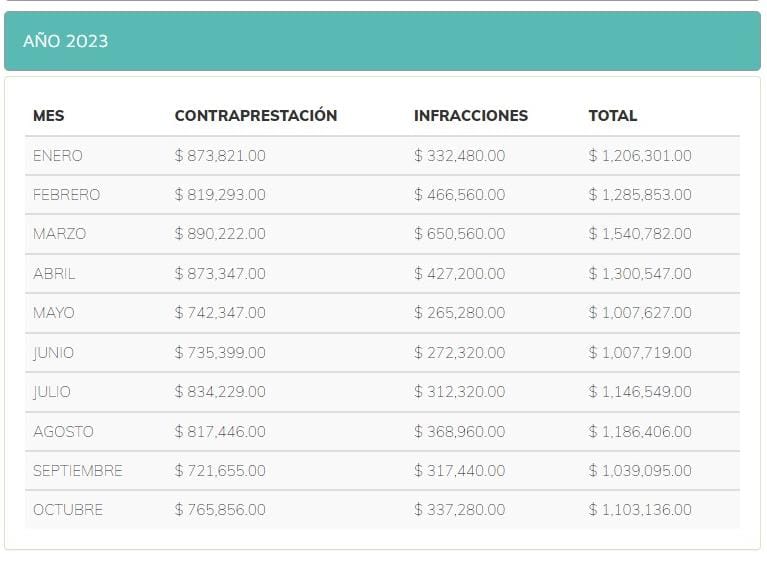Screen dimensions: 767x578
Task: Click the JULIO month cell
Action: tap(51, 392)
